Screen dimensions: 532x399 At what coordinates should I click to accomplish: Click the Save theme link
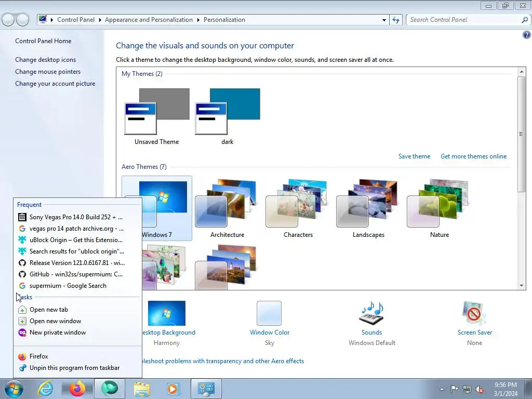414,156
